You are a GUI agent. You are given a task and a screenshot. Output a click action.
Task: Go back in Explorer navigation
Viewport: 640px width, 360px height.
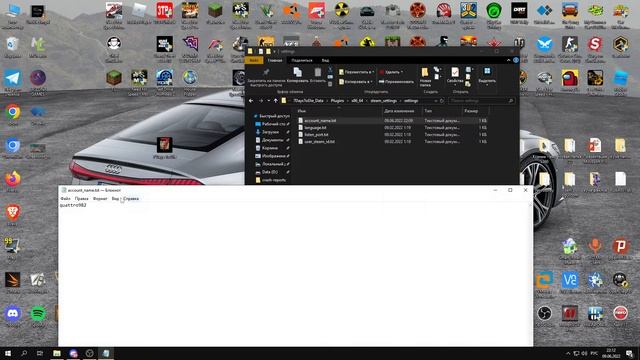(x=251, y=101)
